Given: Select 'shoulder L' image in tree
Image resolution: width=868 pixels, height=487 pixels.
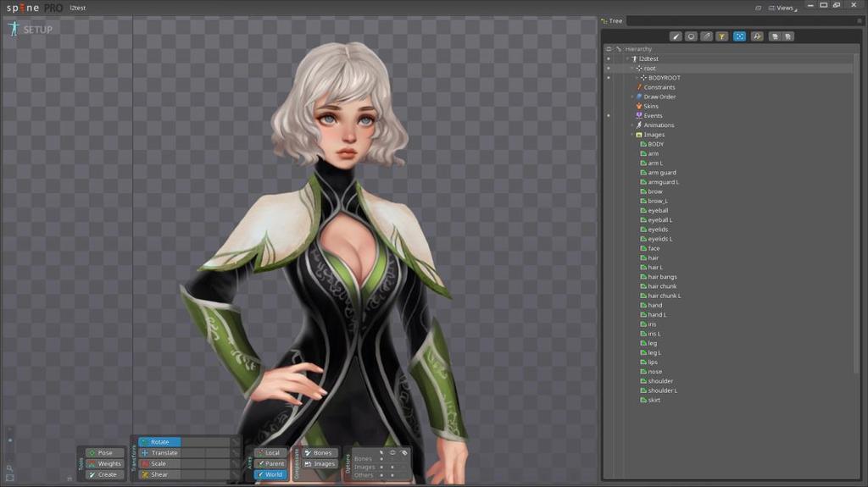Looking at the screenshot, I should [662, 390].
